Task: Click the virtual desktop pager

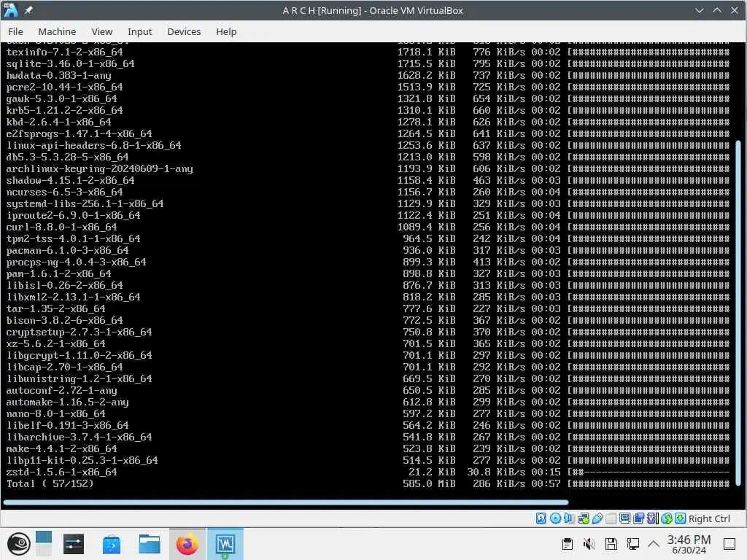Action: [x=43, y=544]
